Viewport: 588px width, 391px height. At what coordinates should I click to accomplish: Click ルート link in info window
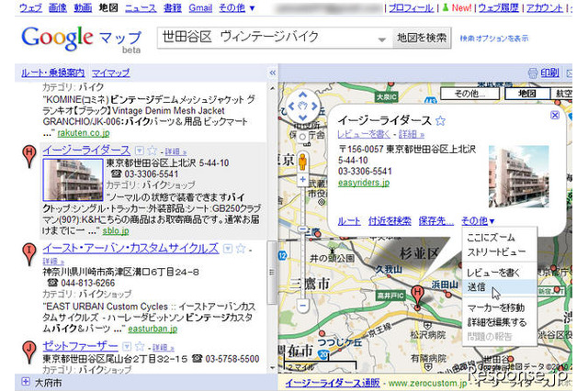tap(349, 221)
